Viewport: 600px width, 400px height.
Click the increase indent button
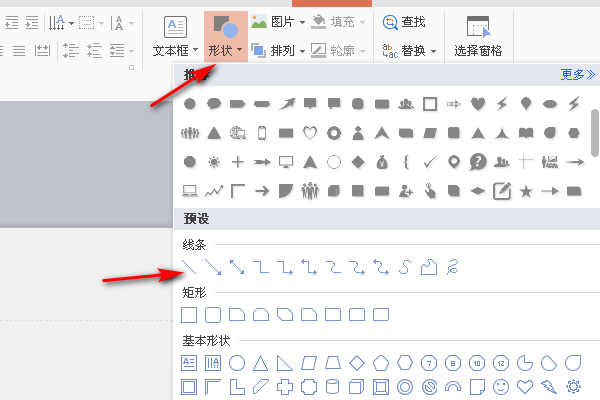tap(32, 22)
